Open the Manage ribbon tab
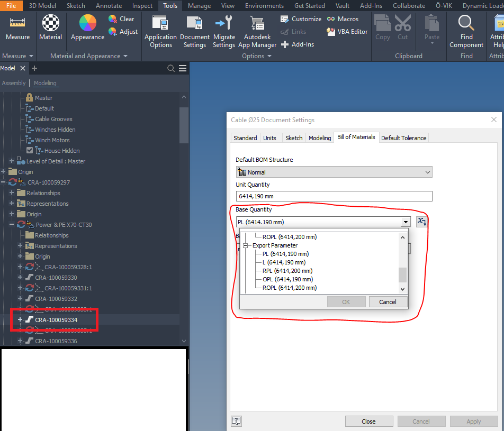This screenshot has width=504, height=431. coord(199,6)
